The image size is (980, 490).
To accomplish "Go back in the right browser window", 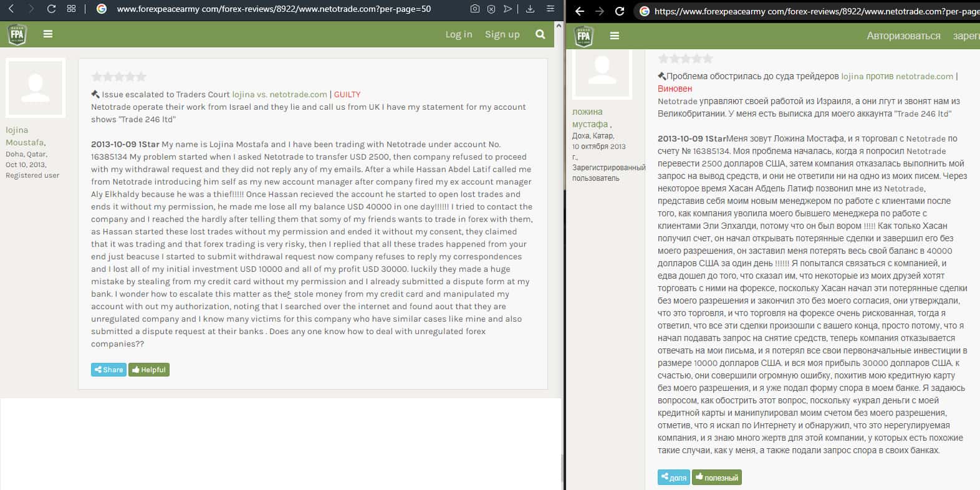I will pyautogui.click(x=580, y=11).
